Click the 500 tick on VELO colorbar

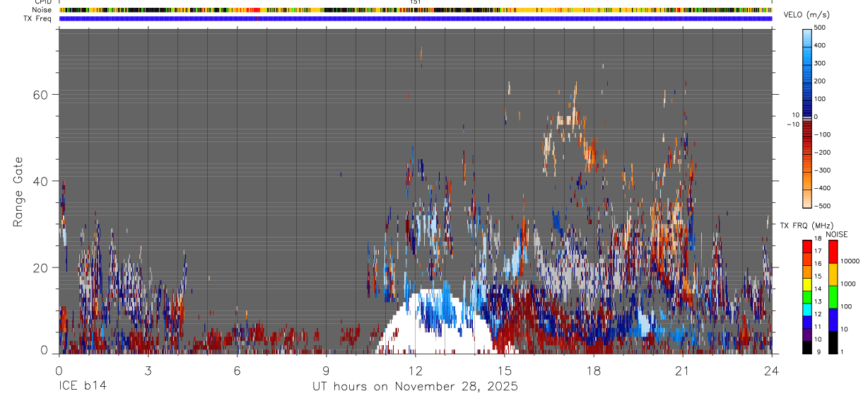[820, 28]
